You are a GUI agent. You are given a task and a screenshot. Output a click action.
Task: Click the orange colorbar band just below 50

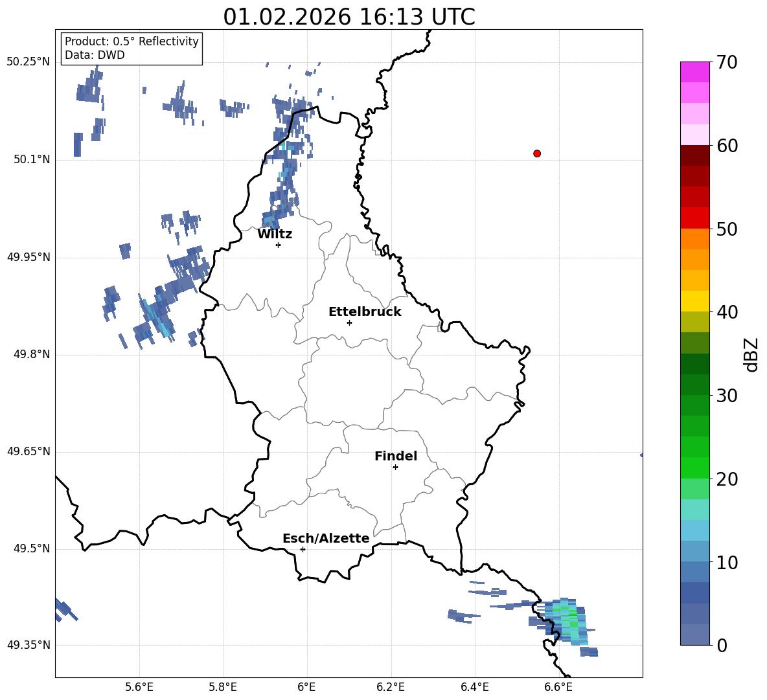coord(694,239)
